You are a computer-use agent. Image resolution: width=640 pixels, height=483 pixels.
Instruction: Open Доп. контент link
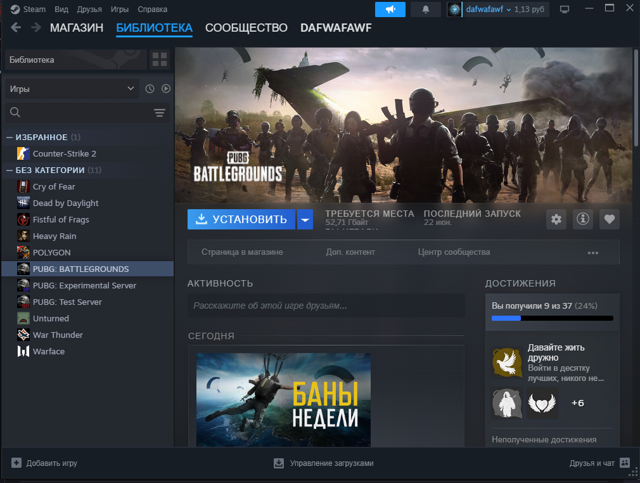tap(350, 252)
